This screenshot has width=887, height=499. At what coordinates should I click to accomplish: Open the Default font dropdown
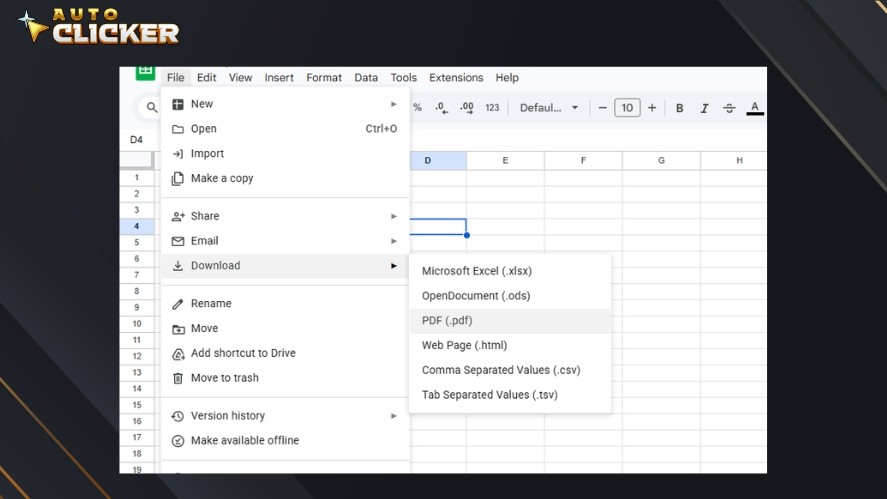549,107
